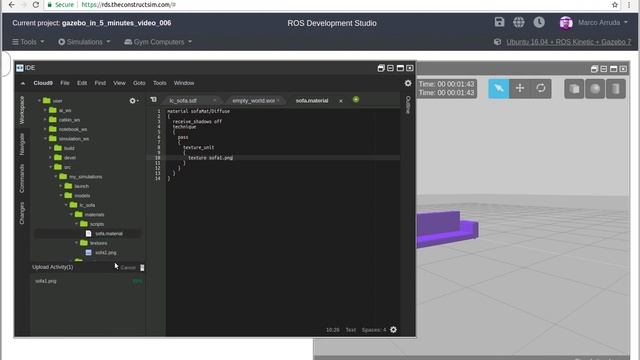The height and width of the screenshot is (360, 640).
Task: Open the Changes side panel tab
Action: (x=22, y=213)
